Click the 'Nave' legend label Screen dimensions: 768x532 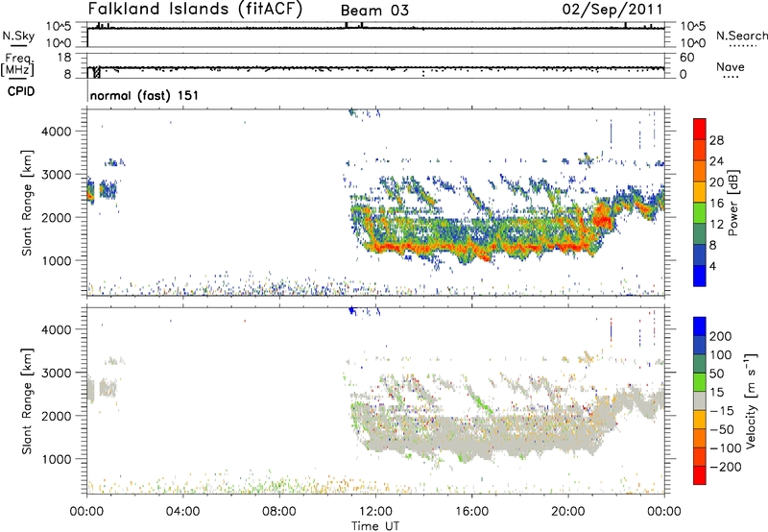click(731, 66)
